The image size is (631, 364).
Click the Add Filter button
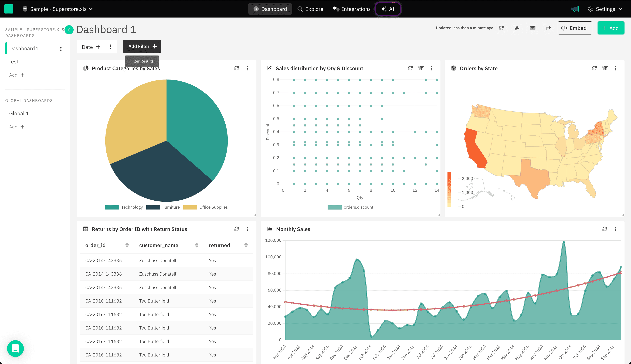[x=142, y=46]
